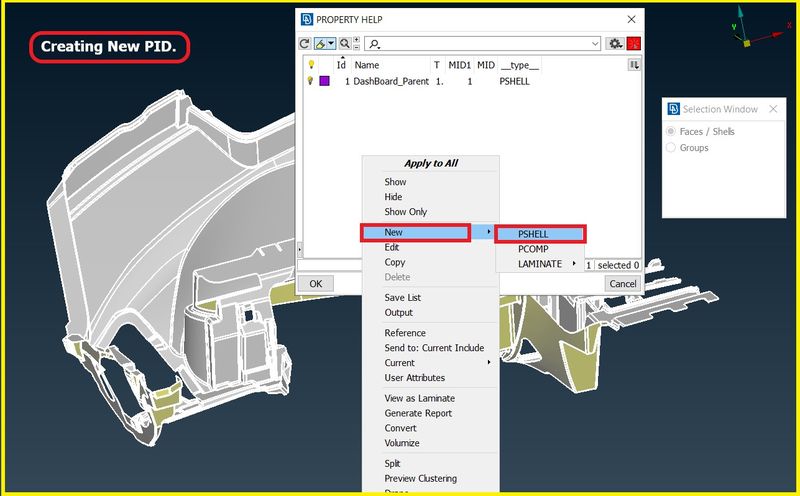Choose Split in the context menu
Viewport: 800px width, 496px height.
click(392, 463)
